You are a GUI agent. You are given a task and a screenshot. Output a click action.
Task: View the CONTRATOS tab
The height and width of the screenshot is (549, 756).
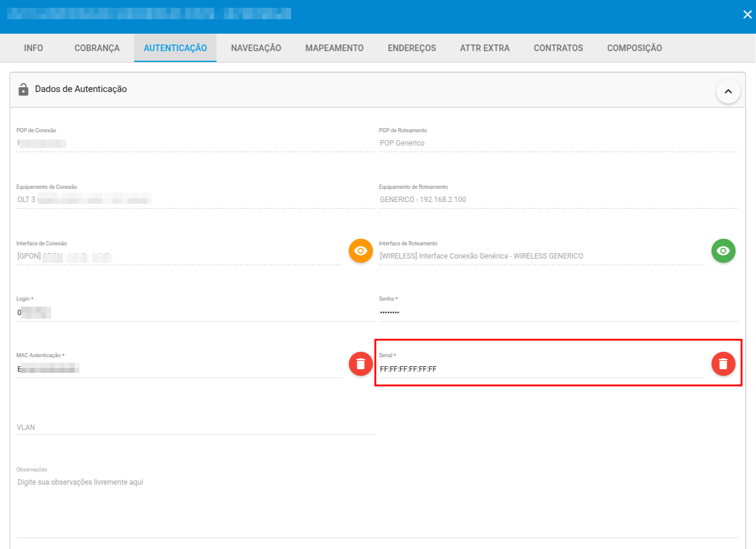pyautogui.click(x=558, y=48)
